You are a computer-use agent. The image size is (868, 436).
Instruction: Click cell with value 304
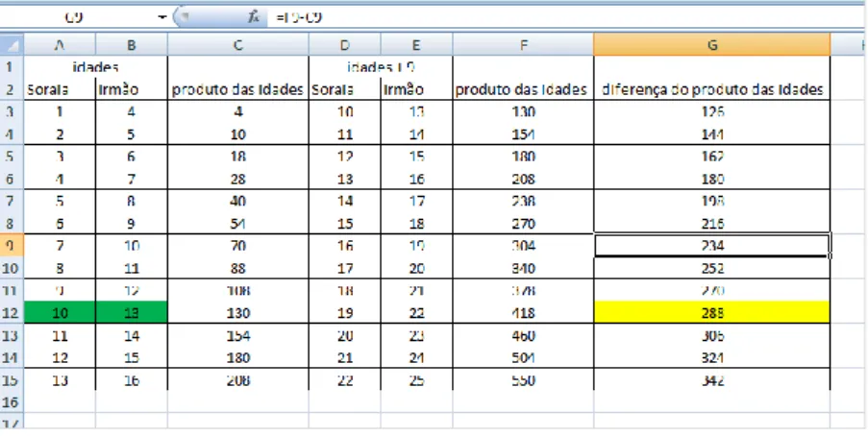[x=523, y=246]
